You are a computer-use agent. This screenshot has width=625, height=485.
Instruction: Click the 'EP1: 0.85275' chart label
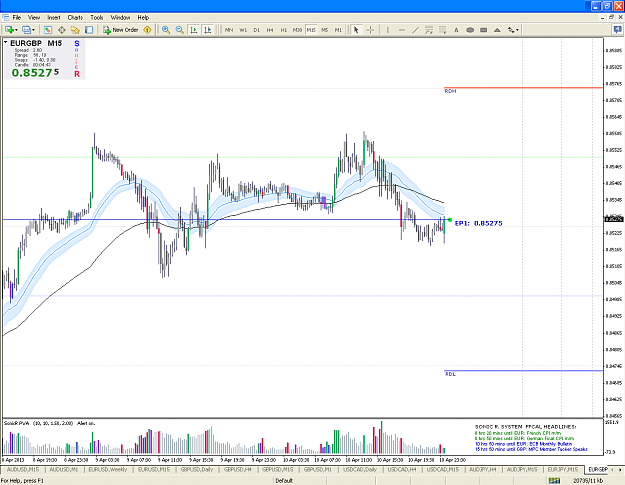pyautogui.click(x=478, y=223)
